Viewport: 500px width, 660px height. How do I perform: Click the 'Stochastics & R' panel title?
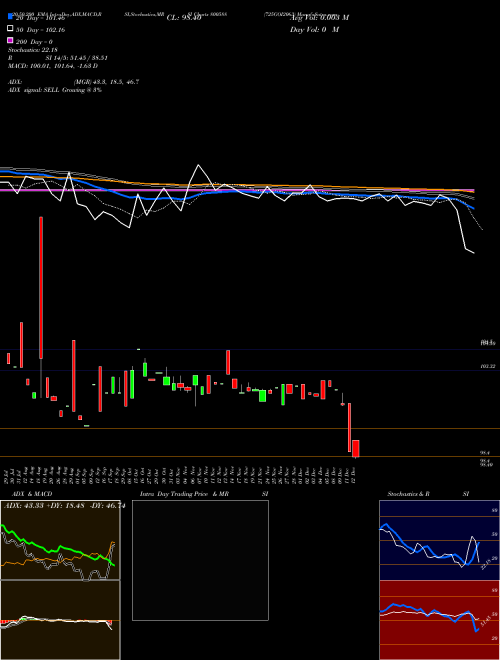(408, 494)
